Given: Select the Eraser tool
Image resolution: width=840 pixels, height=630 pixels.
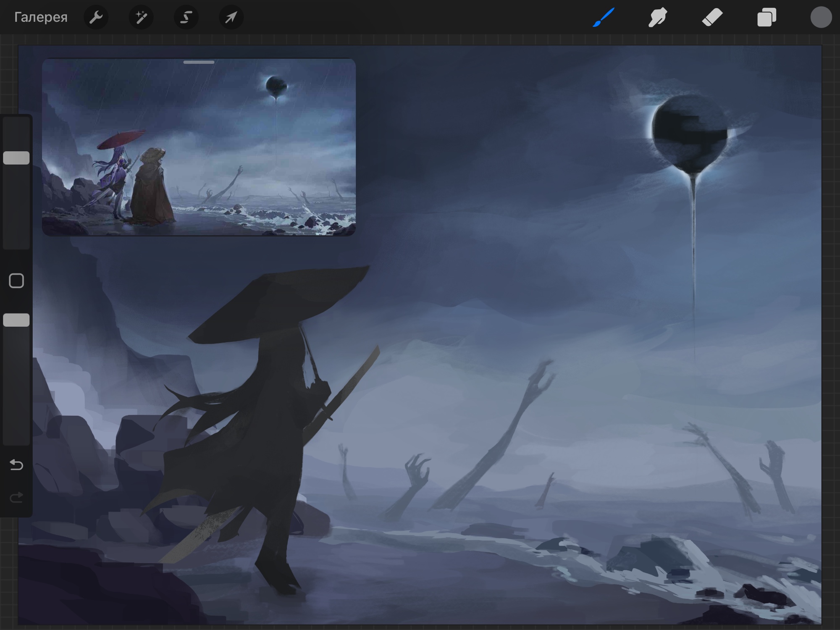Looking at the screenshot, I should pyautogui.click(x=712, y=17).
